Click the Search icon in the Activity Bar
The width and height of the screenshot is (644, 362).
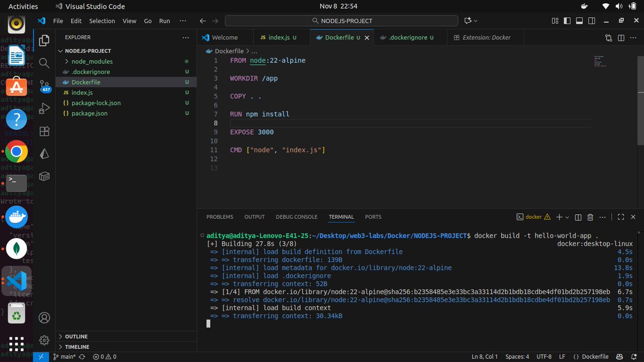tap(44, 63)
